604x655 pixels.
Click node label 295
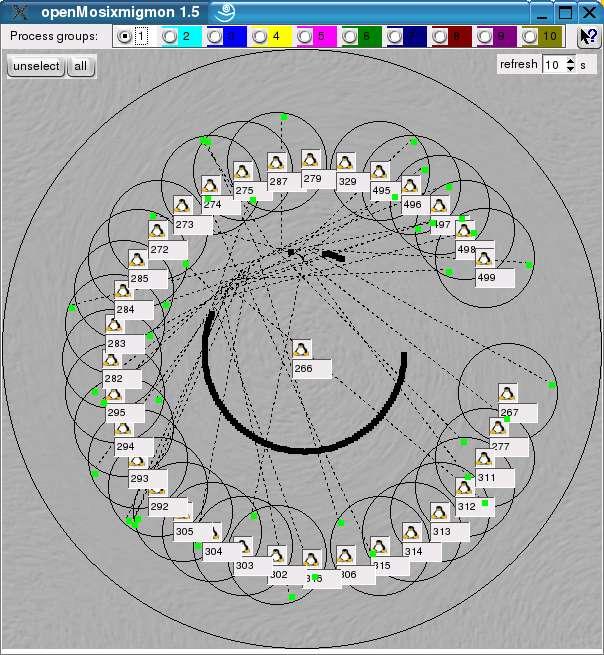point(125,413)
